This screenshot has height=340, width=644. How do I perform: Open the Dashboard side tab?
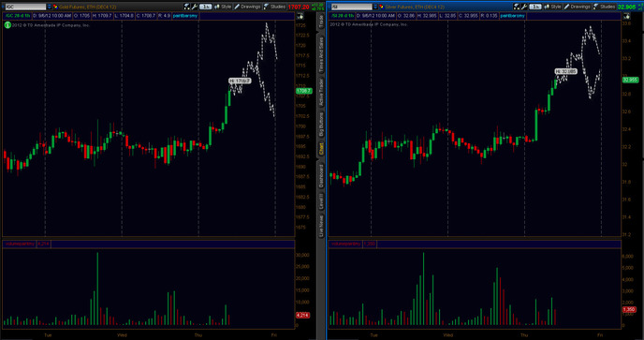(x=321, y=176)
